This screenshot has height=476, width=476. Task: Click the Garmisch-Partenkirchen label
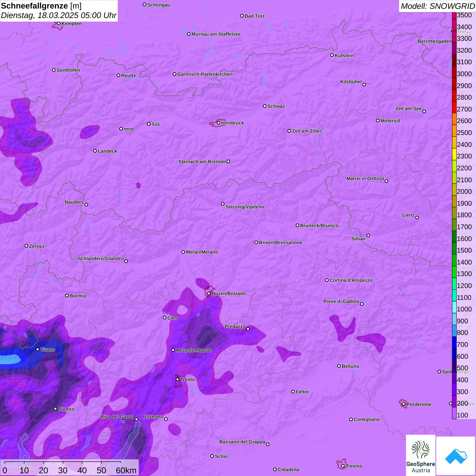(205, 74)
